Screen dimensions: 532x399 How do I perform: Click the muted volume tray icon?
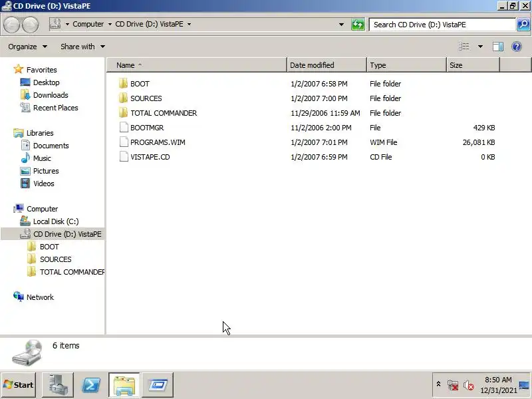tap(469, 385)
